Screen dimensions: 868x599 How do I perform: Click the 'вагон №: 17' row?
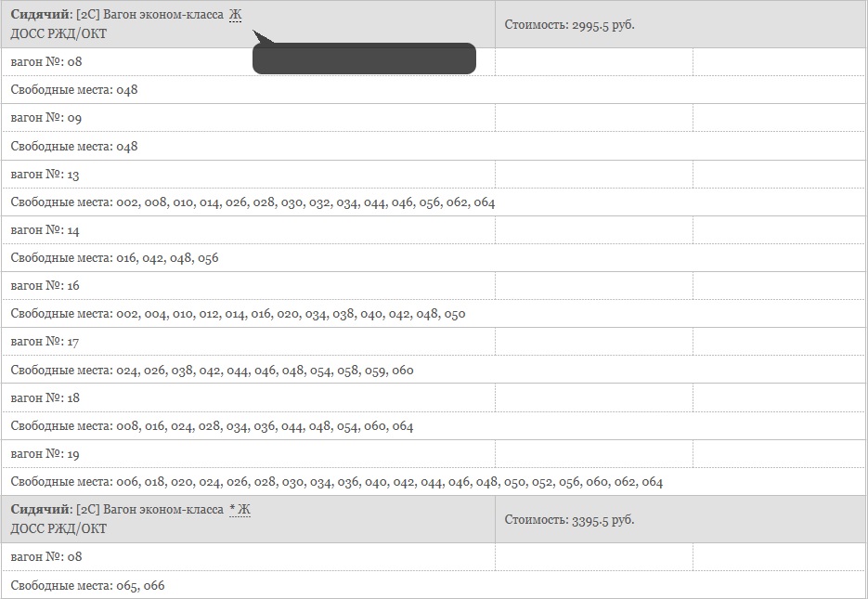point(434,342)
